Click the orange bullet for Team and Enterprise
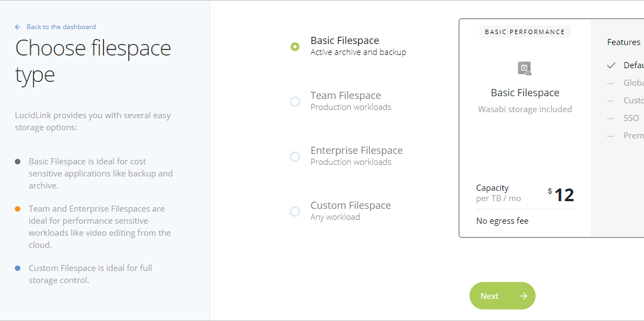The width and height of the screenshot is (644, 321). point(18,209)
